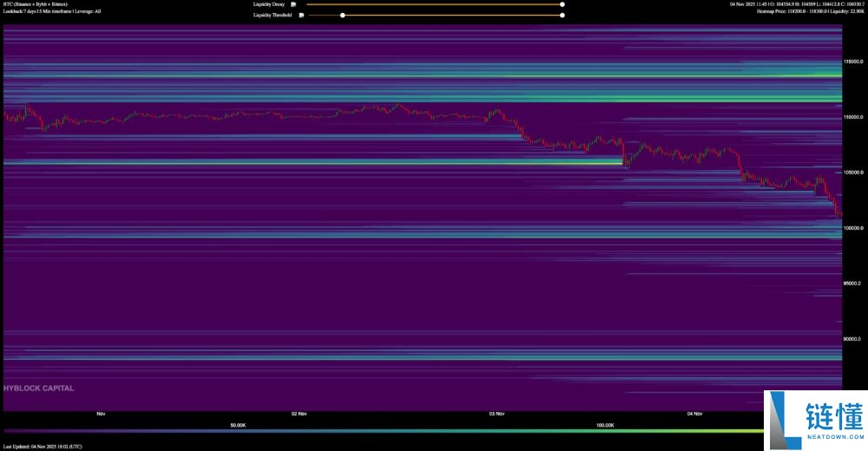This screenshot has width=868, height=451.
Task: Click the 04 Nov date axis label
Action: click(x=694, y=414)
